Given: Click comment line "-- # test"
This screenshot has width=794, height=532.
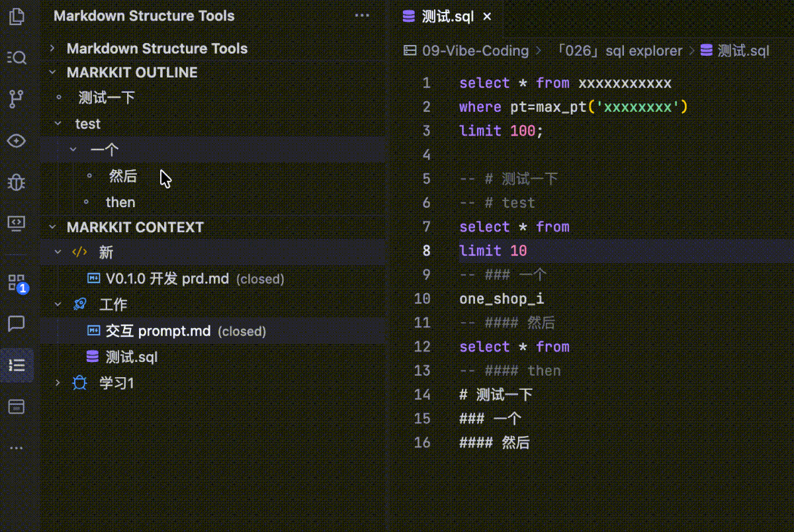Looking at the screenshot, I should coord(497,203).
